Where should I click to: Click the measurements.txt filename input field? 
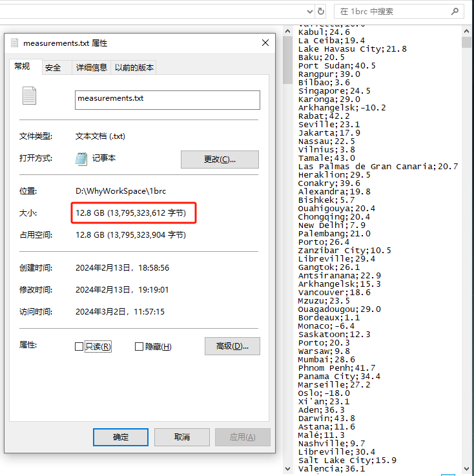(x=167, y=100)
